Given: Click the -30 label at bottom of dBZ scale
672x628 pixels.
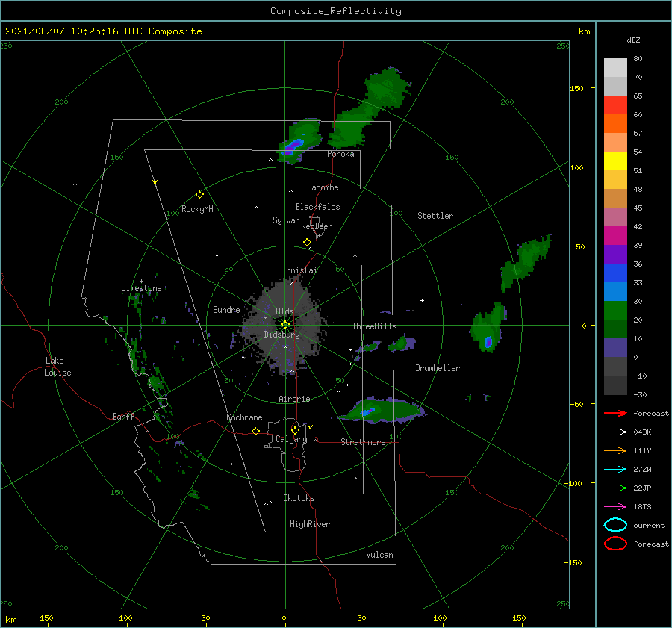Looking at the screenshot, I should coord(639,394).
